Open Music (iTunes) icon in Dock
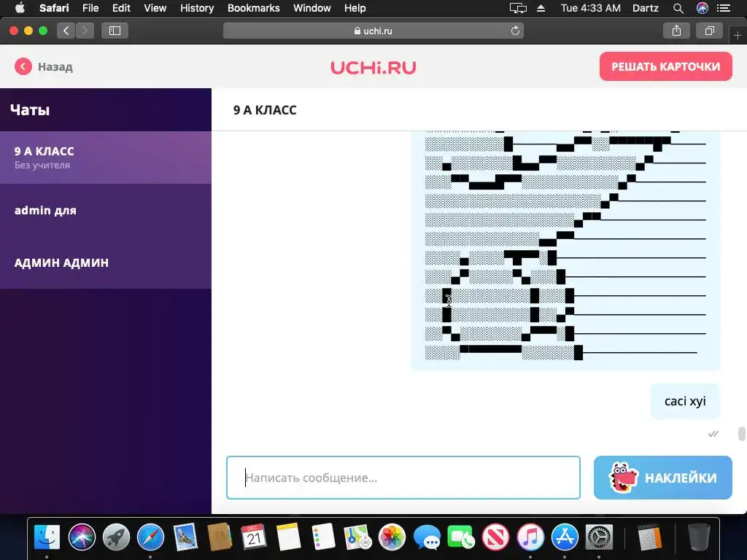747x560 pixels. [x=530, y=537]
